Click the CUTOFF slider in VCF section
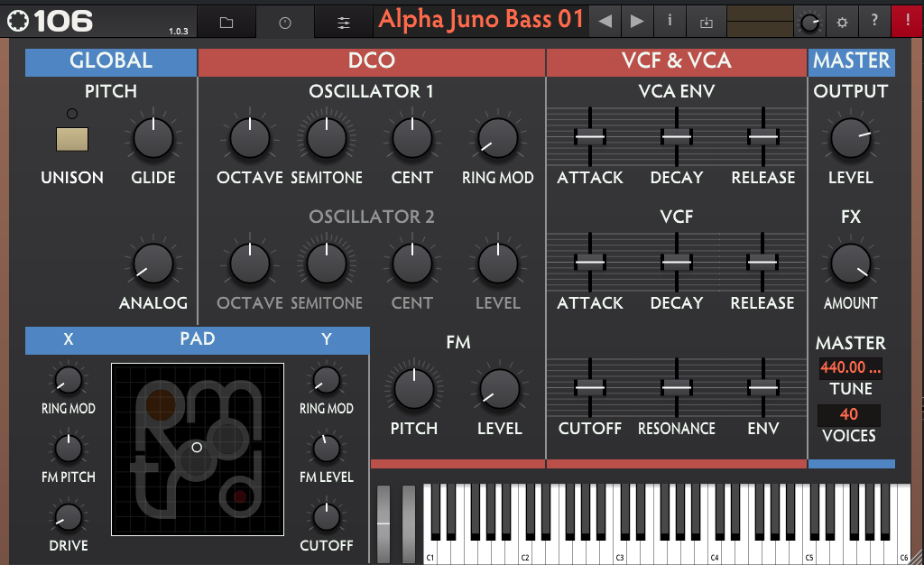Viewport: 924px width, 565px height. point(590,388)
